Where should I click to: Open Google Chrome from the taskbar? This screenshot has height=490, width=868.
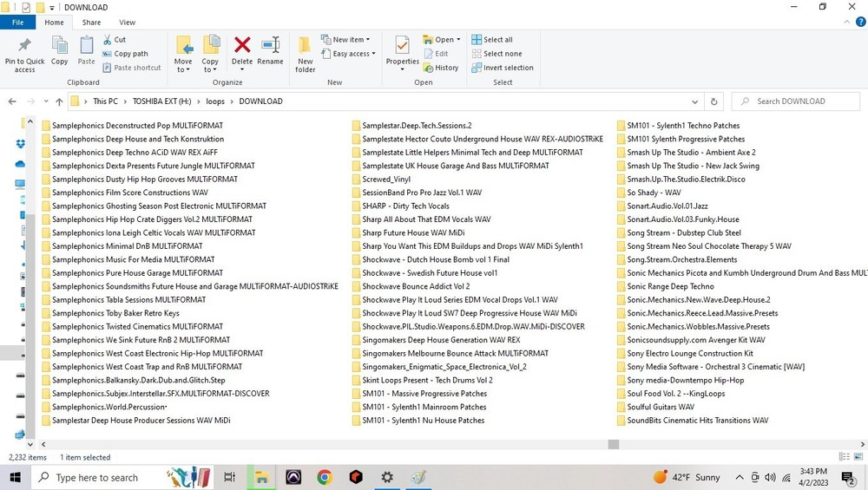click(325, 477)
